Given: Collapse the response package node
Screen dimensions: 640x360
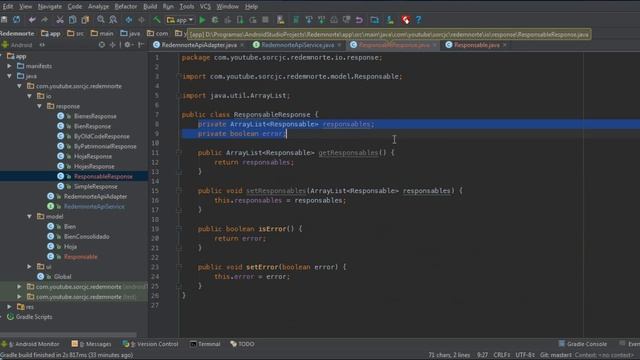Looking at the screenshot, I should pos(40,106).
